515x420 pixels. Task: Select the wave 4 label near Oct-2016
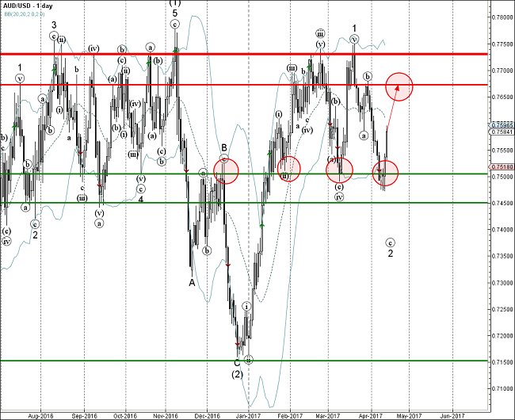pos(140,200)
